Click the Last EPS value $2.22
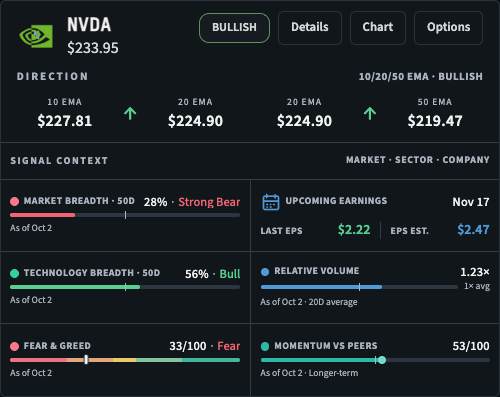 click(354, 230)
